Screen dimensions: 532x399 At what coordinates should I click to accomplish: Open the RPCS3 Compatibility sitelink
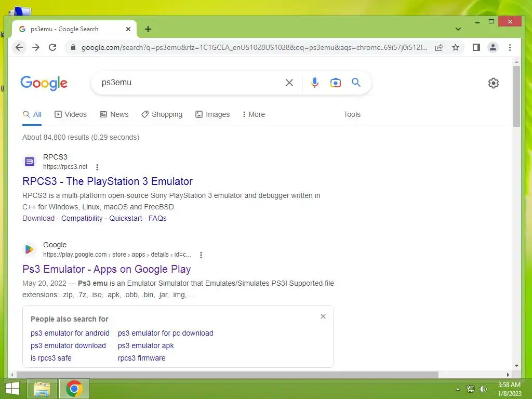(x=82, y=219)
